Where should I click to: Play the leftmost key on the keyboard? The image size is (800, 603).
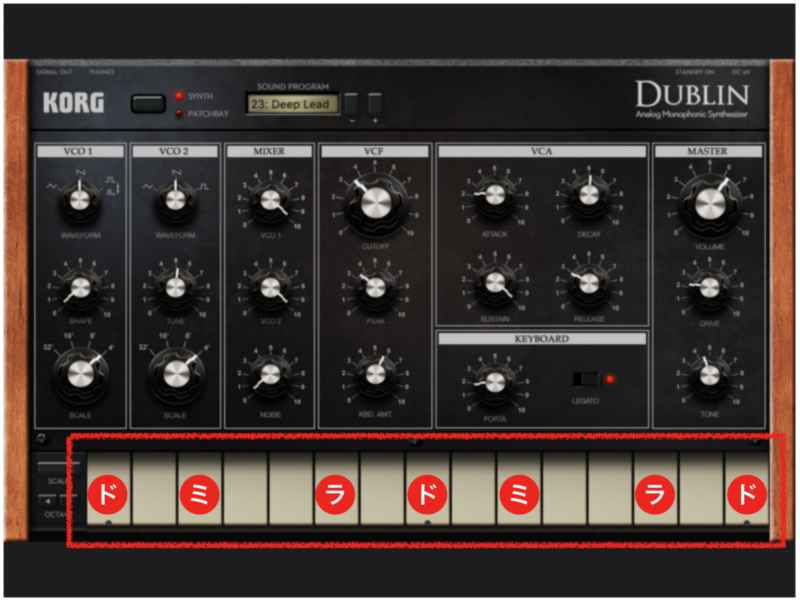tap(109, 488)
